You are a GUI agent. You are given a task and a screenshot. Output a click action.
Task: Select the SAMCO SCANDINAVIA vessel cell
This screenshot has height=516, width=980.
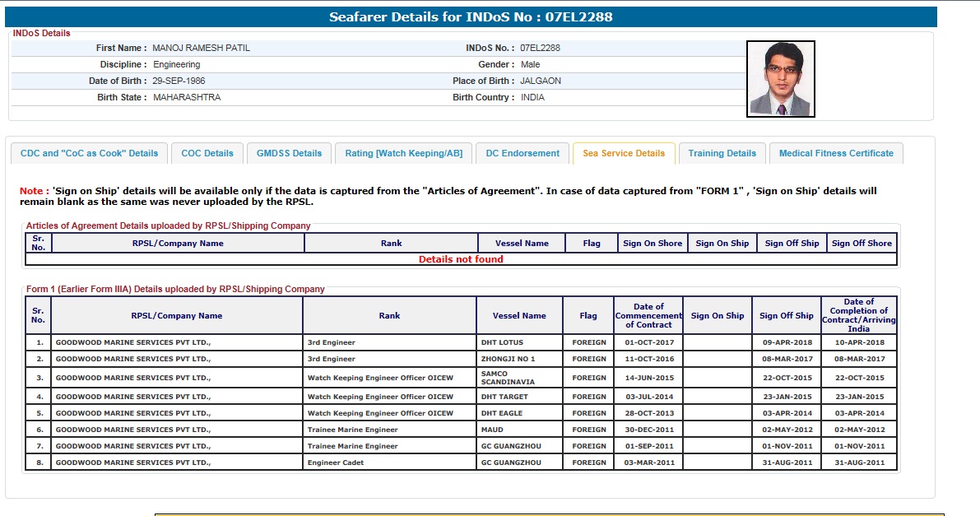point(508,378)
